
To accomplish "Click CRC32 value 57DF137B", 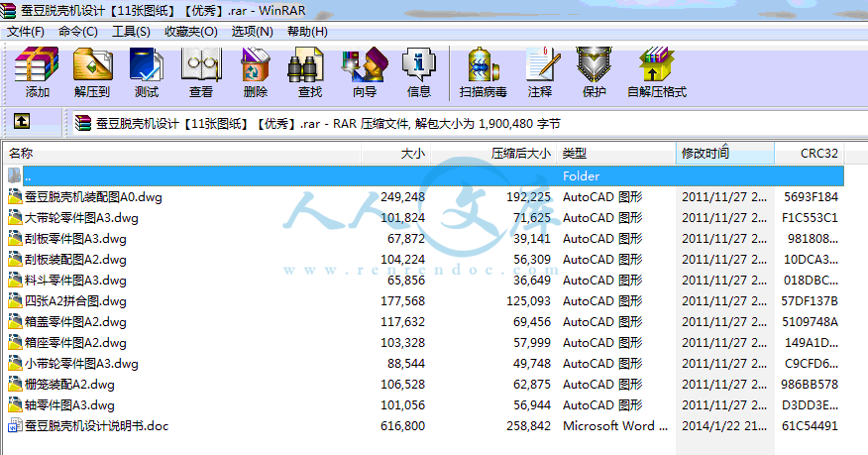I will 810,301.
